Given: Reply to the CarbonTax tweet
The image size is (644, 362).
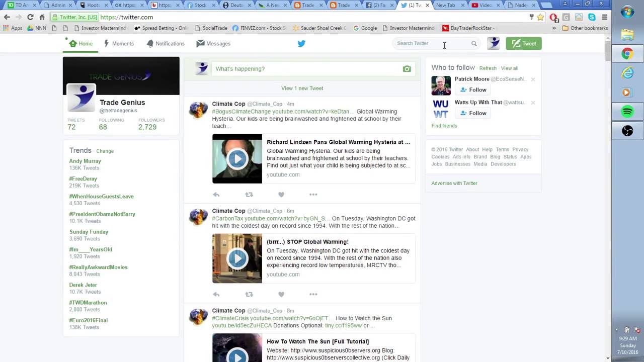Looking at the screenshot, I should point(216,294).
